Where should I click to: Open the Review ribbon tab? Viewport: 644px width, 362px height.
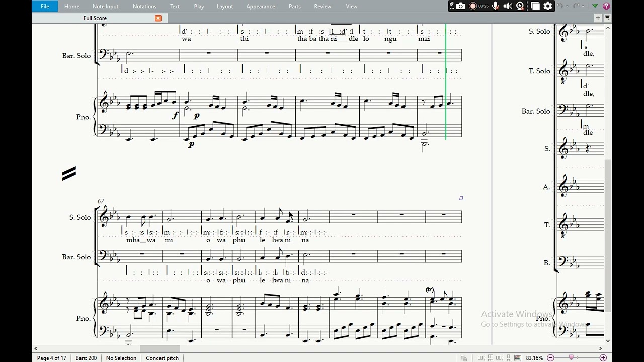[x=323, y=6]
